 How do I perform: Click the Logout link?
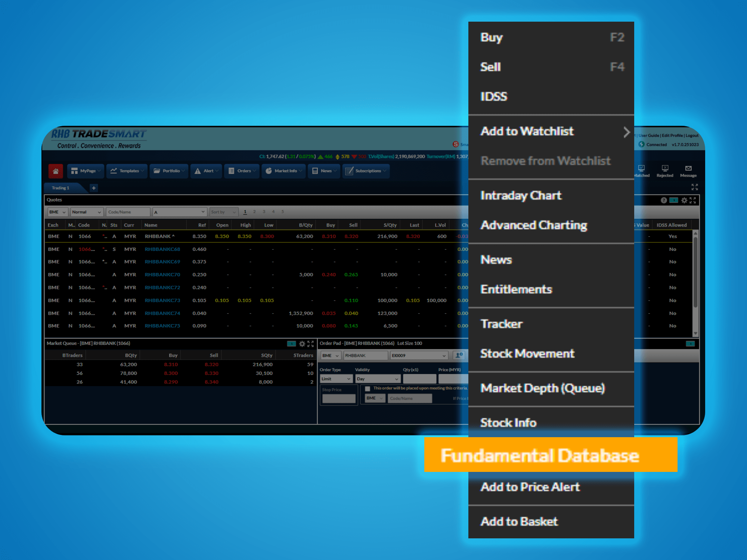(x=692, y=136)
